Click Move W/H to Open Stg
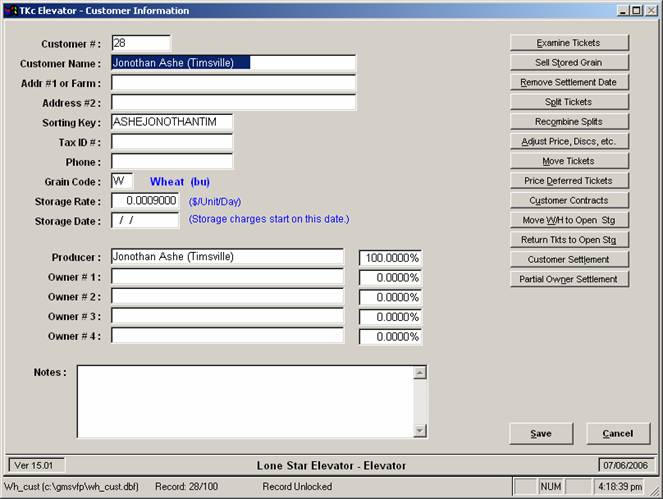The height and width of the screenshot is (499, 663). pyautogui.click(x=569, y=220)
